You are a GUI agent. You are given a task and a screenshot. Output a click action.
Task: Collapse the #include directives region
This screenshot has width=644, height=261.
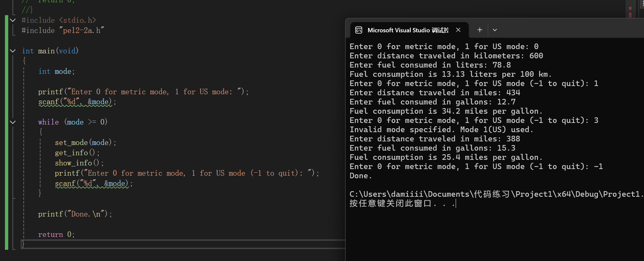coord(13,20)
